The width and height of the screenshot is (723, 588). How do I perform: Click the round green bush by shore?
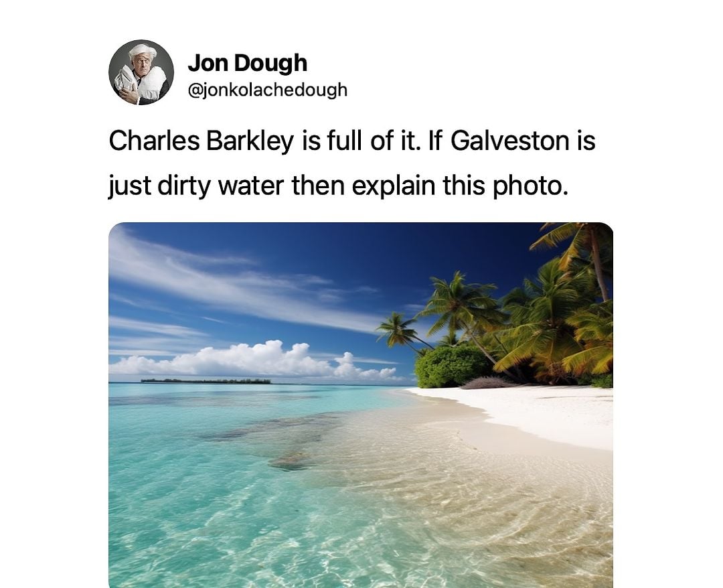(x=450, y=366)
